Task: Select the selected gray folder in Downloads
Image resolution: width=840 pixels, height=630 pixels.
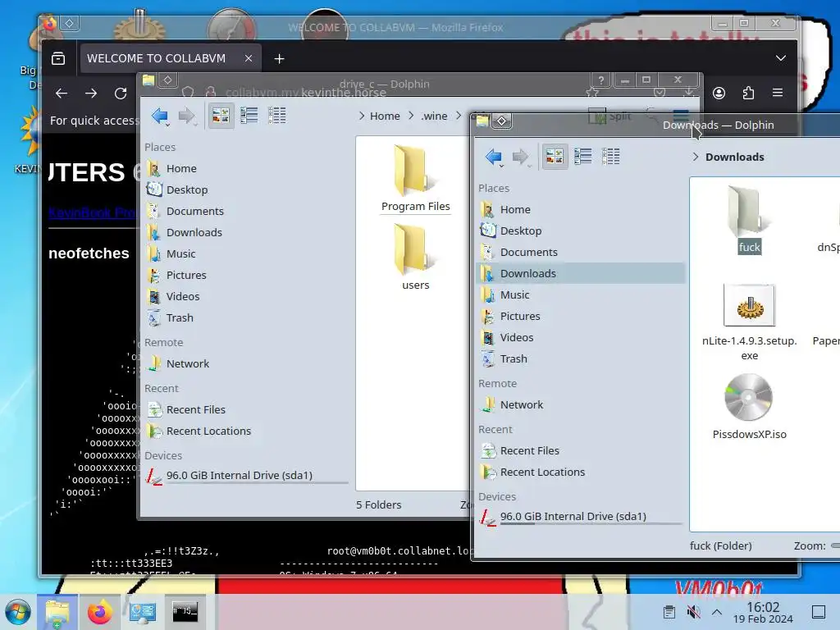Action: (x=749, y=220)
